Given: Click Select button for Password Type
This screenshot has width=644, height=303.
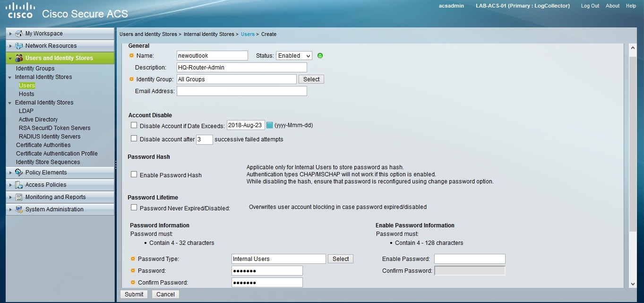Looking at the screenshot, I should pos(341,259).
